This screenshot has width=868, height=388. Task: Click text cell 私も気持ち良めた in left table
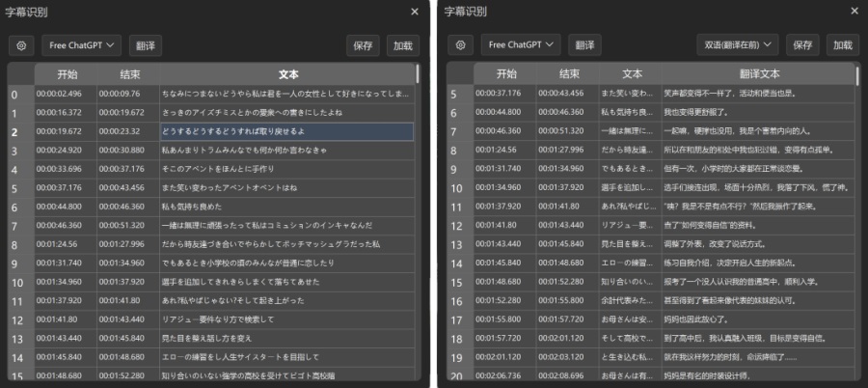(287, 207)
